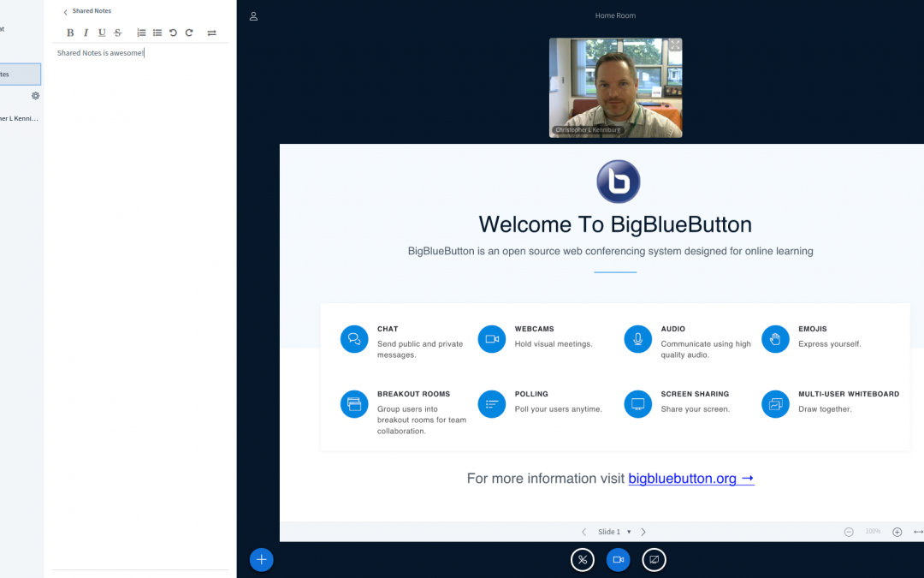Zoom out the presentation
Viewport: 924px width, 578px height.
click(849, 532)
